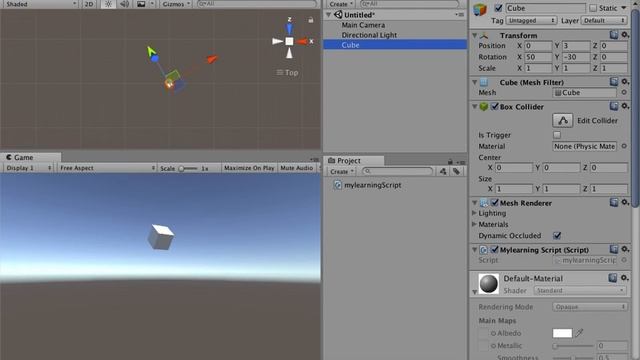The width and height of the screenshot is (640, 360).
Task: Toggle 2D scene view mode
Action: (89, 4)
